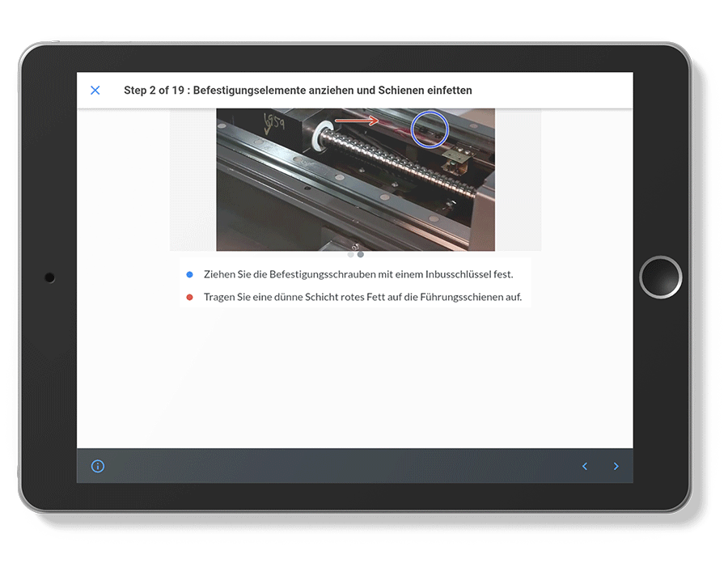The width and height of the screenshot is (728, 580).
Task: Select the 'Ziehen Sie die Befestigungsschrauben' instruction
Action: (358, 275)
